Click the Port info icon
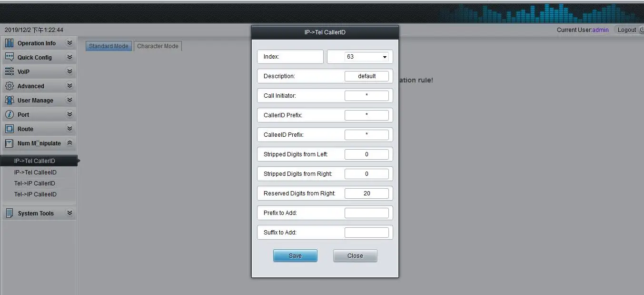The image size is (644, 295). point(9,115)
